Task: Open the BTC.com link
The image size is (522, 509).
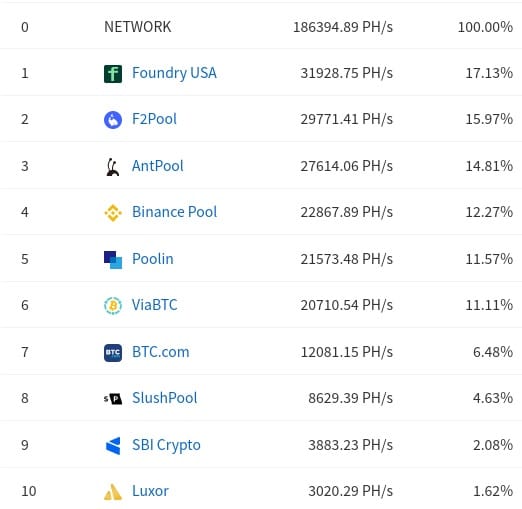Action: click(160, 352)
